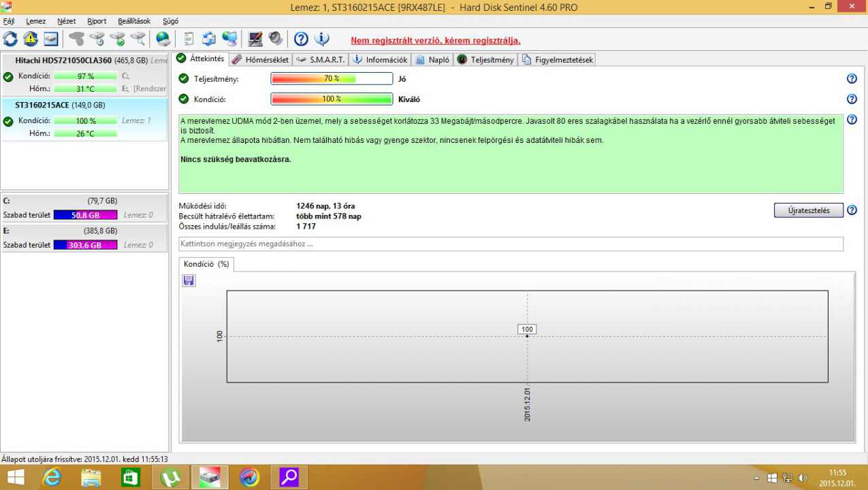Open the Riport menu
This screenshot has height=490, width=868.
97,21
